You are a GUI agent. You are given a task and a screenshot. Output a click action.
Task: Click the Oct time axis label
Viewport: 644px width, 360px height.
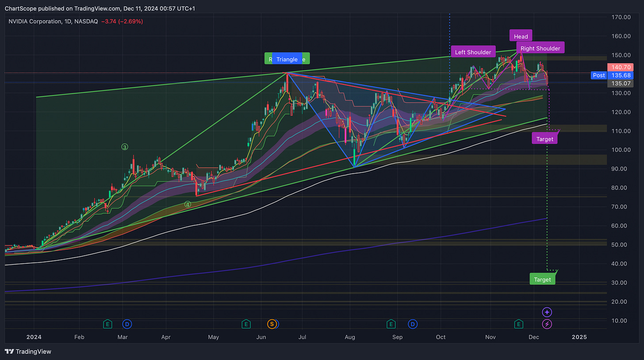point(441,337)
